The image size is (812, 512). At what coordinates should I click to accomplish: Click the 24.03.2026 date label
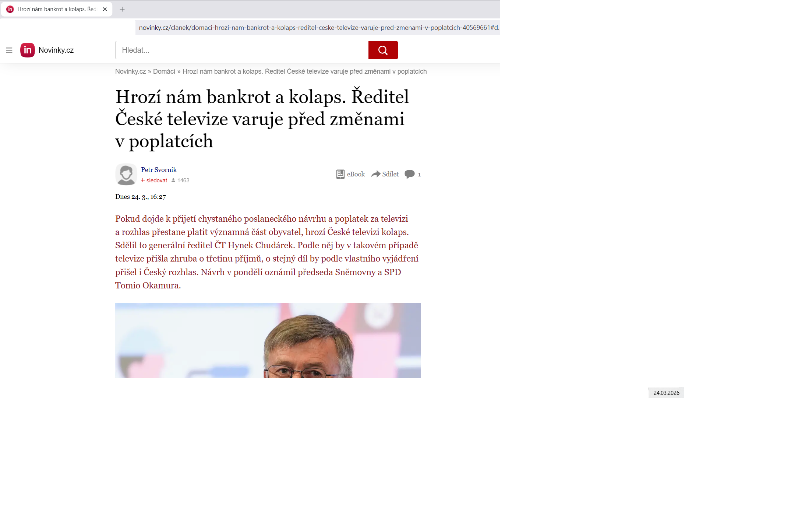pos(667,393)
